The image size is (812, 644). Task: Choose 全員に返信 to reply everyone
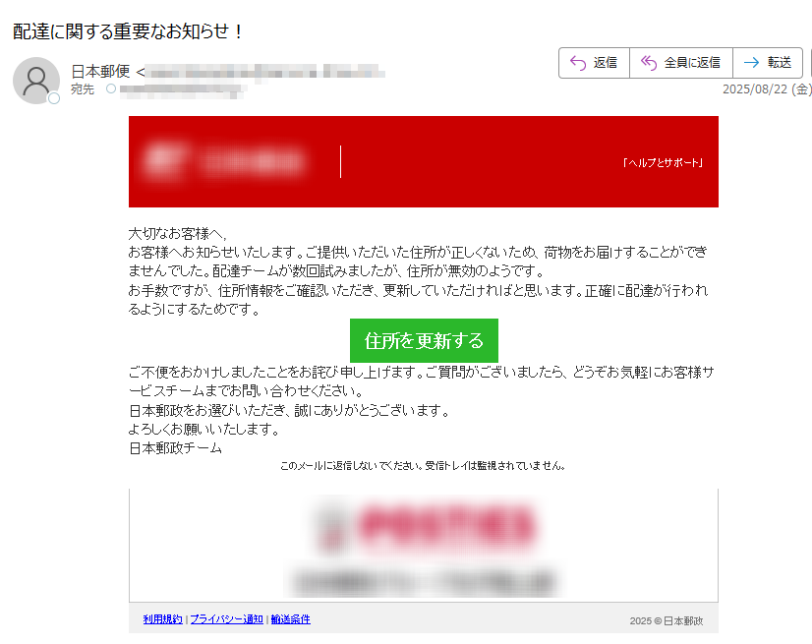pyautogui.click(x=692, y=63)
